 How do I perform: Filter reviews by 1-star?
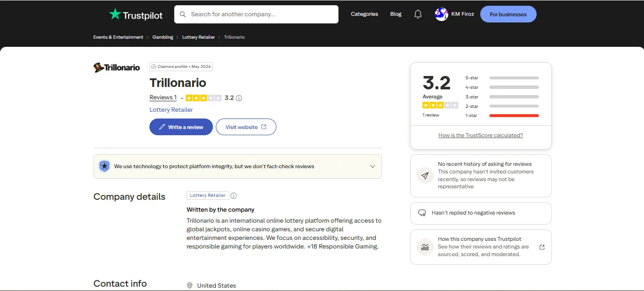point(502,116)
